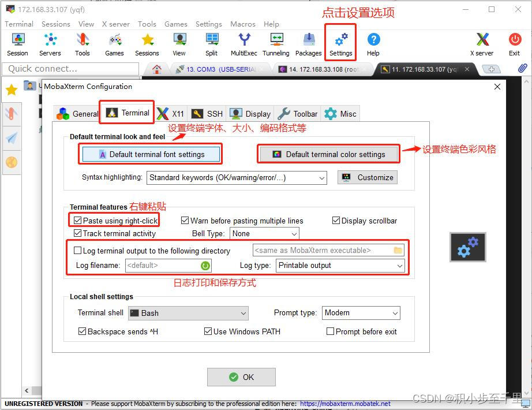Switch to the Toolbar configuration tab

pos(298,114)
